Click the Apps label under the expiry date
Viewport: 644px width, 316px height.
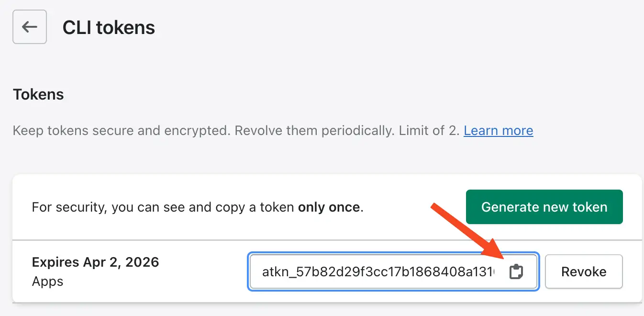(x=47, y=282)
